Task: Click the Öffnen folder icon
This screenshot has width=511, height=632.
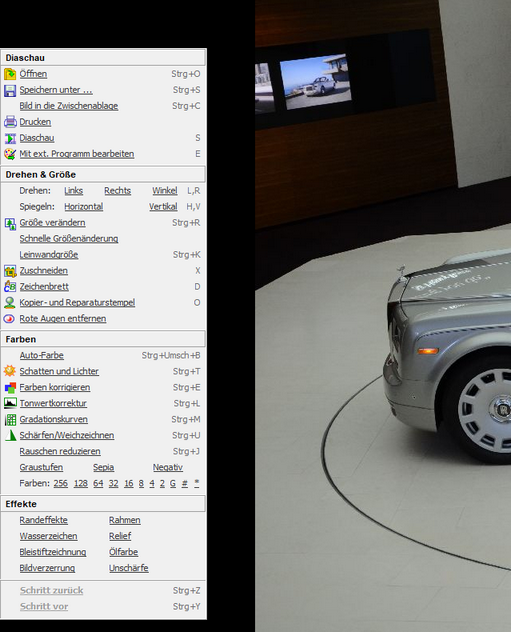Action: click(10, 74)
